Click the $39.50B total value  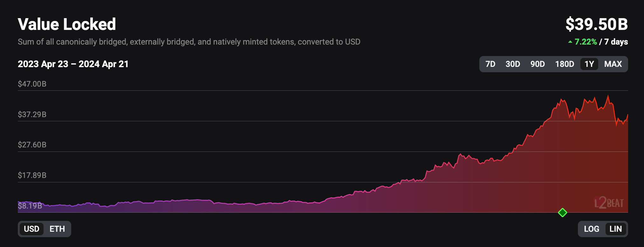point(597,25)
